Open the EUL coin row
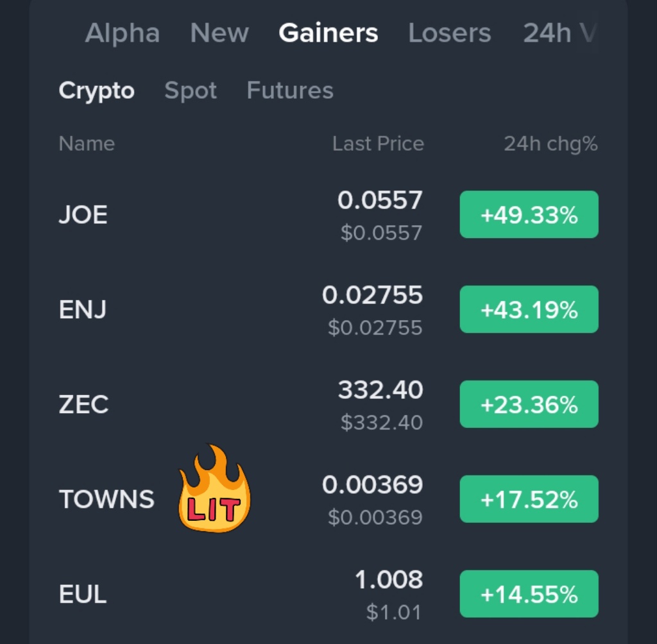657x644 pixels. click(83, 595)
